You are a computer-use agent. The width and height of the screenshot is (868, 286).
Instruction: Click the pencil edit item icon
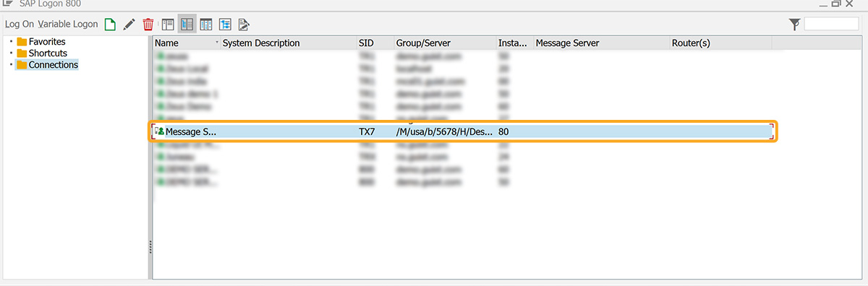129,25
